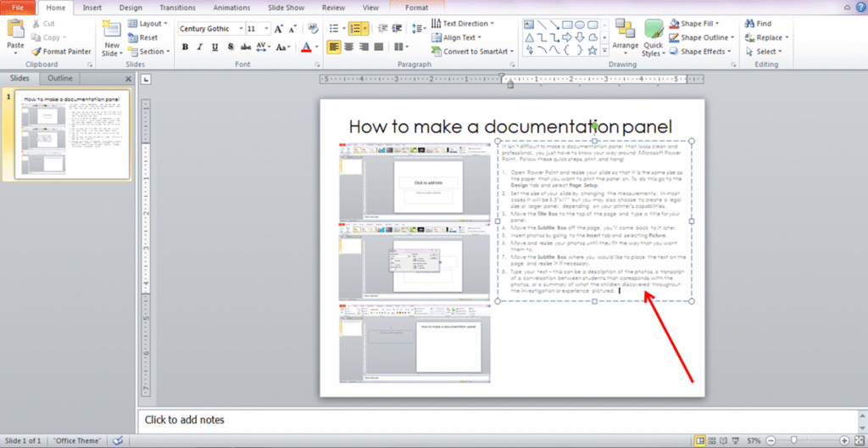Insert a New Slide
The height and width of the screenshot is (448, 868).
point(111,38)
